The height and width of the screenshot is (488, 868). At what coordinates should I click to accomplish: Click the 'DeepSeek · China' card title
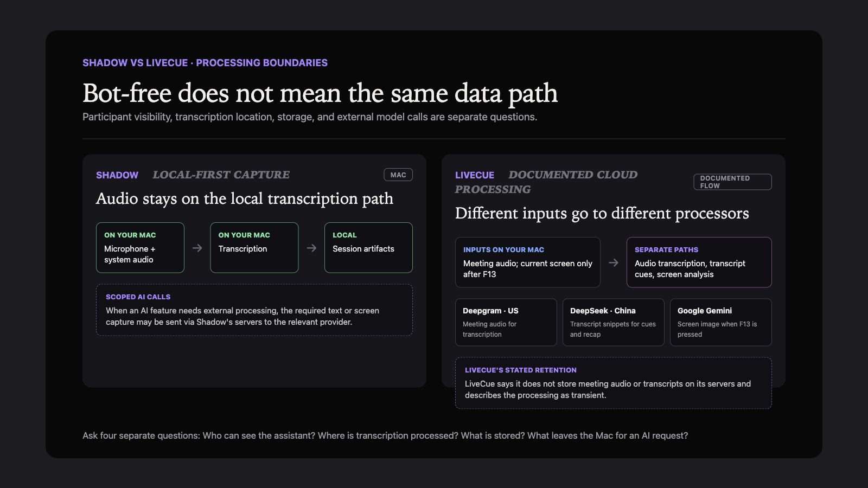603,311
